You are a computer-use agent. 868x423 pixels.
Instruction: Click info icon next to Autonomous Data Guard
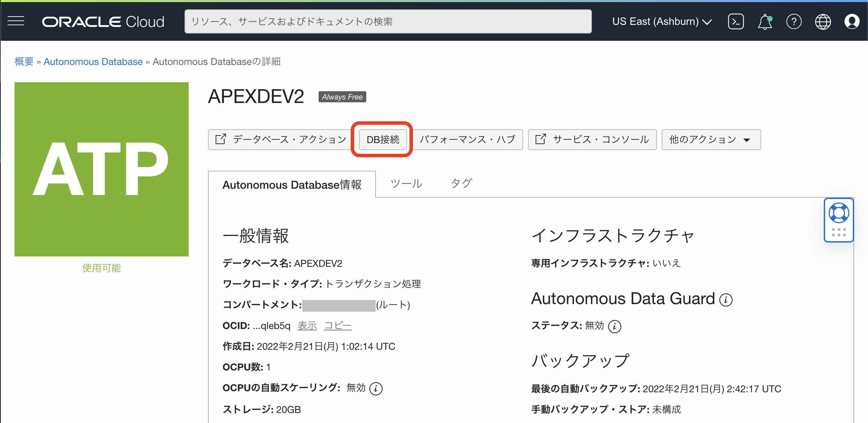(x=726, y=300)
